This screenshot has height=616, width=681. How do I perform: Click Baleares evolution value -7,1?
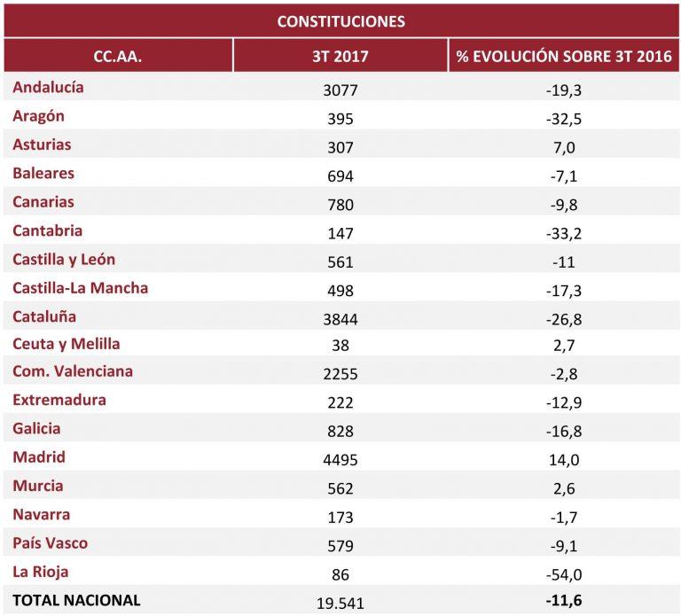point(564,176)
